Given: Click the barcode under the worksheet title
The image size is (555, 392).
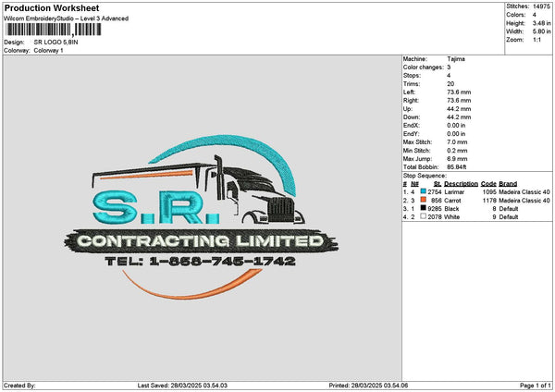Looking at the screenshot, I should (x=54, y=30).
